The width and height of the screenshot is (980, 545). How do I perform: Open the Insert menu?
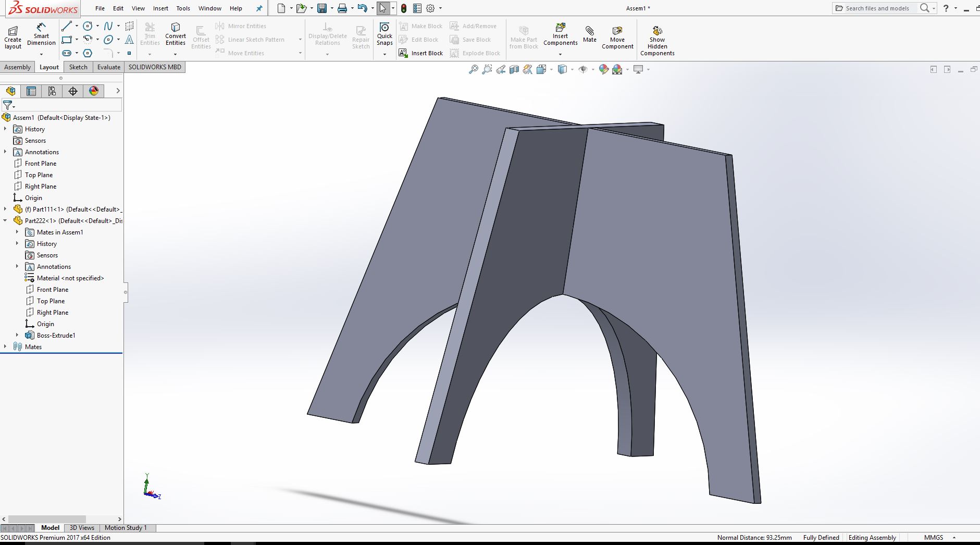(160, 8)
